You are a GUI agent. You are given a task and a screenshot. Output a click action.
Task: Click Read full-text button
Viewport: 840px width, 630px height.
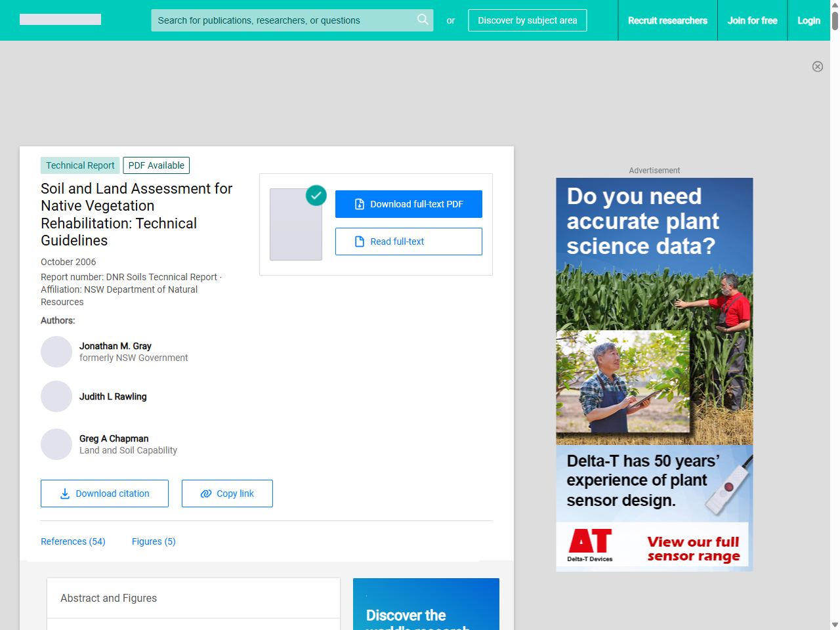tap(409, 241)
